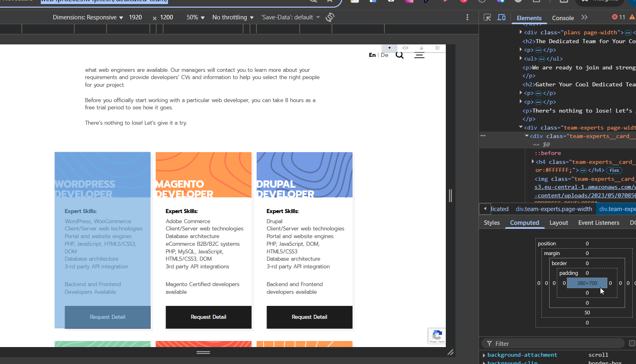Click Request Detail on the WordPress Developer card
Image resolution: width=636 pixels, height=364 pixels.
(108, 317)
